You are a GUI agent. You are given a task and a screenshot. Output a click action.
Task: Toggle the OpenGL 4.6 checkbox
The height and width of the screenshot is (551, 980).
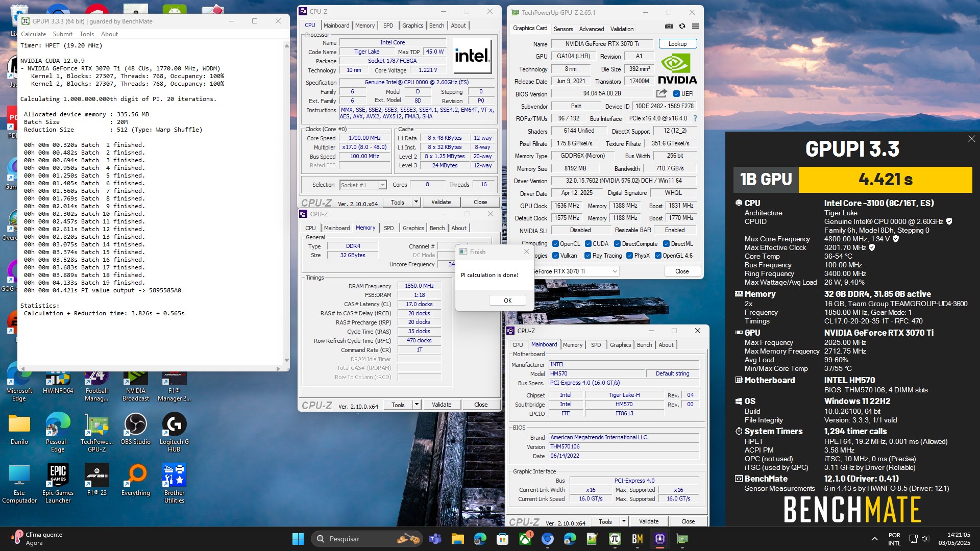tap(658, 256)
